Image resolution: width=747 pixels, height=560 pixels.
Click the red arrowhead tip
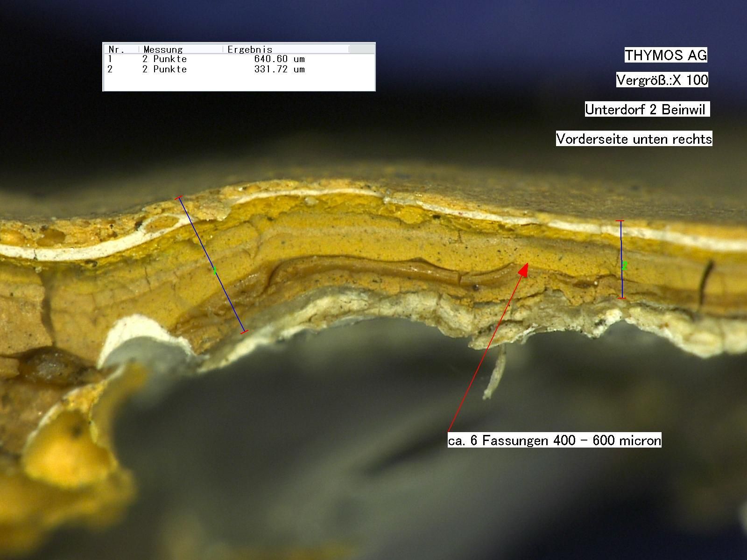click(x=526, y=265)
